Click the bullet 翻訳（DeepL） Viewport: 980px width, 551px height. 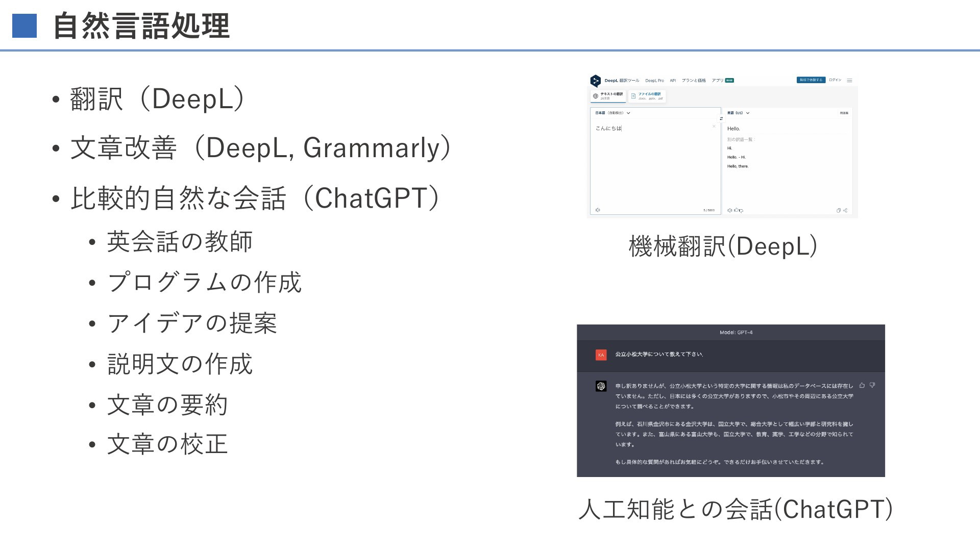[157, 98]
